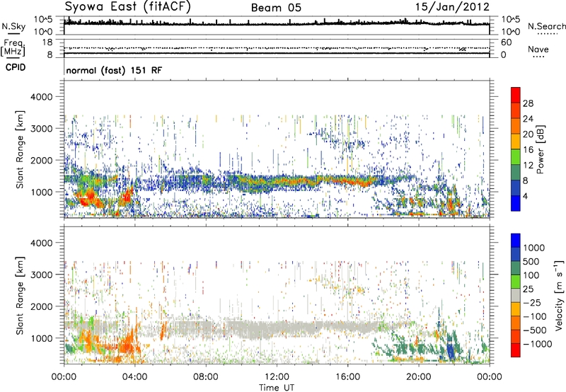Select the power panel's "Slant Range [km]" label
Viewport: 566px width, 392px height.
pos(20,149)
